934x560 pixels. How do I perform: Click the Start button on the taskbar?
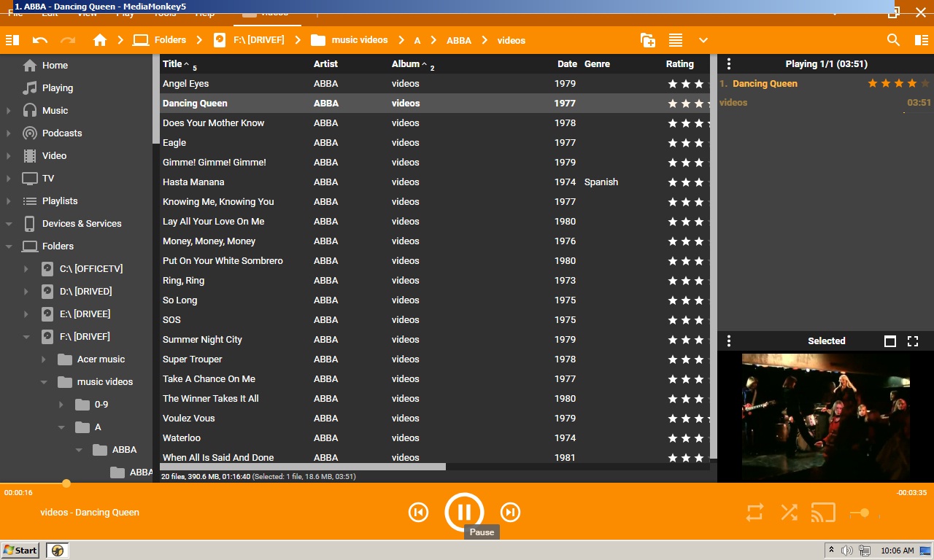(20, 551)
